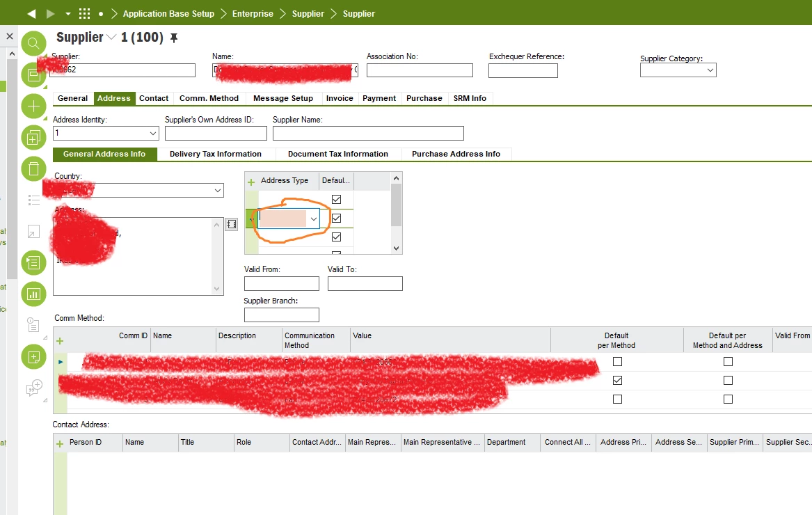The height and width of the screenshot is (515, 812).
Task: Click the dot icon in the breadcrumb bar
Action: click(x=100, y=14)
